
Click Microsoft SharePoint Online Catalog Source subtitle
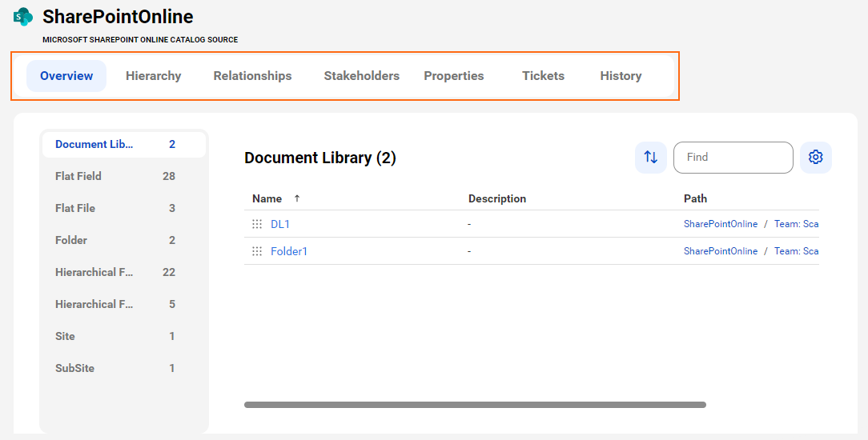pos(140,40)
